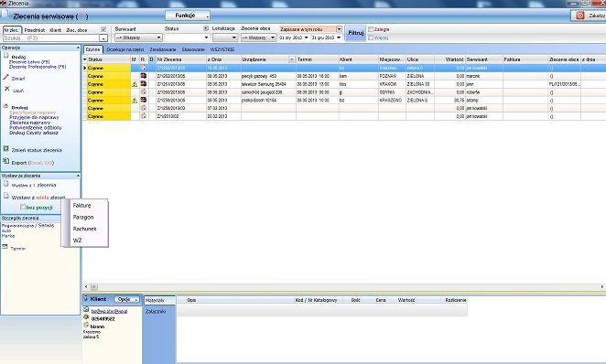Image resolution: width=606 pixels, height=364 pixels.
Task: Click the red vehicle icon in the piecyk gazowy row
Action: (143, 76)
